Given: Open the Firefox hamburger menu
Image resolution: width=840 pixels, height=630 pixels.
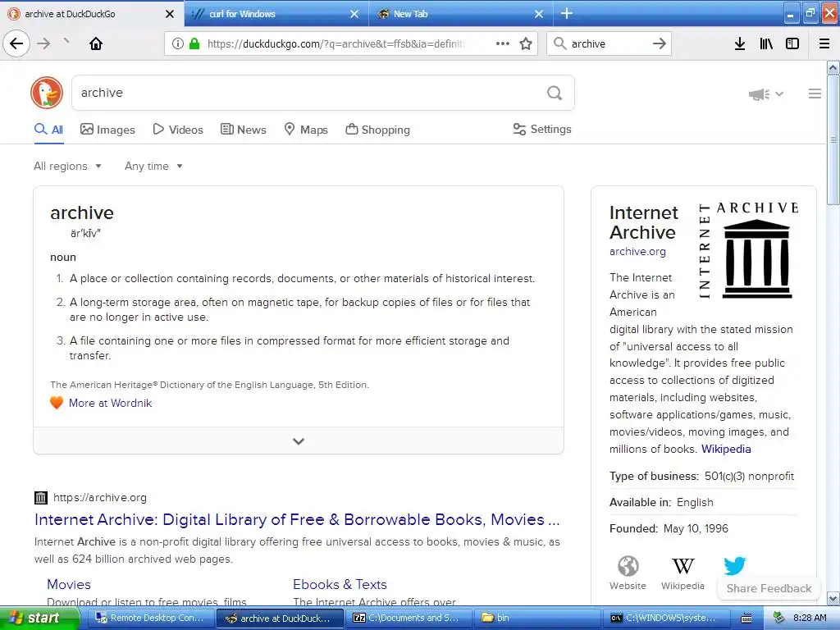Looking at the screenshot, I should click(824, 44).
